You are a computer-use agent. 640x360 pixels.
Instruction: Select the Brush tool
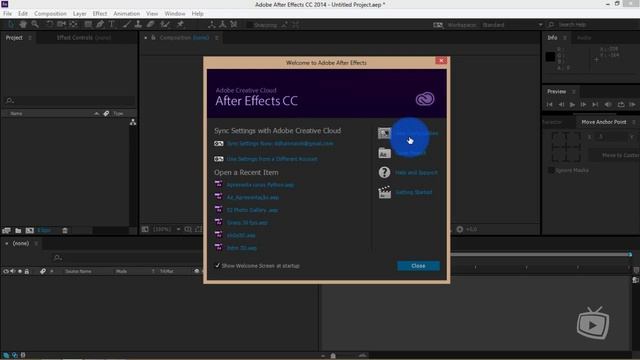(x=126, y=24)
